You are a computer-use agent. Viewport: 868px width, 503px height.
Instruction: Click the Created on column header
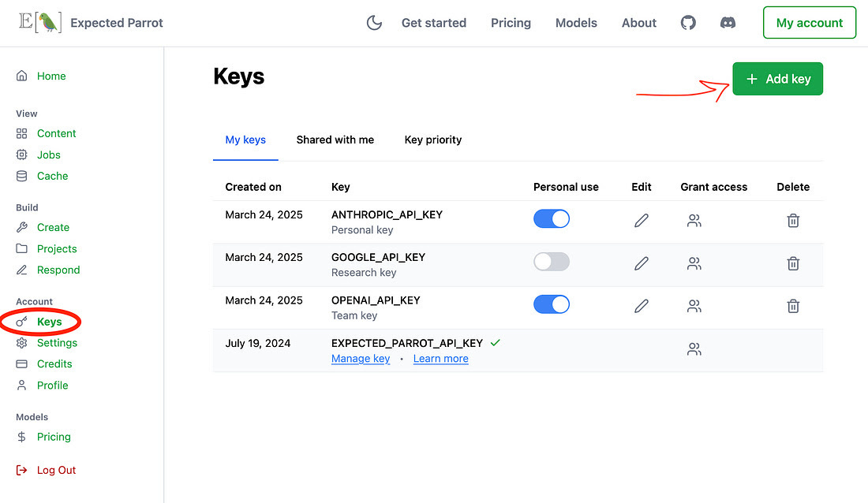pos(253,187)
